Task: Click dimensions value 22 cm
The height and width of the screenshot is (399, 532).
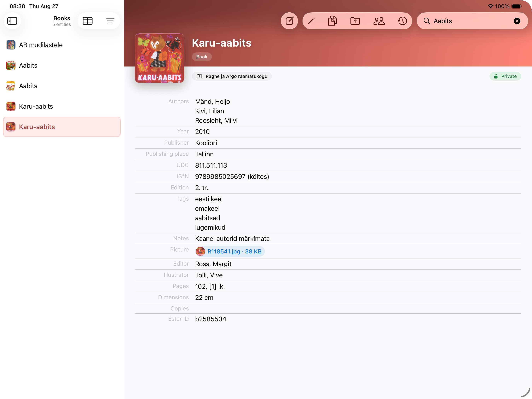Action: (204, 298)
